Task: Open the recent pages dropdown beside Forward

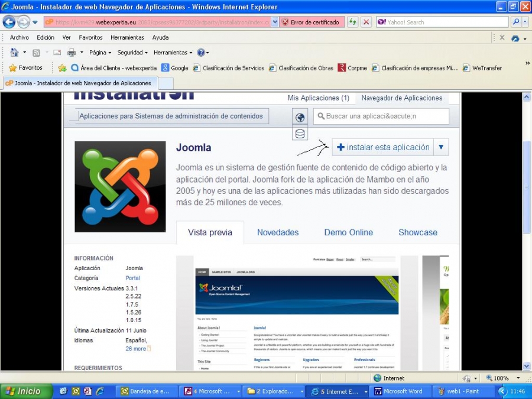Action: pos(35,22)
